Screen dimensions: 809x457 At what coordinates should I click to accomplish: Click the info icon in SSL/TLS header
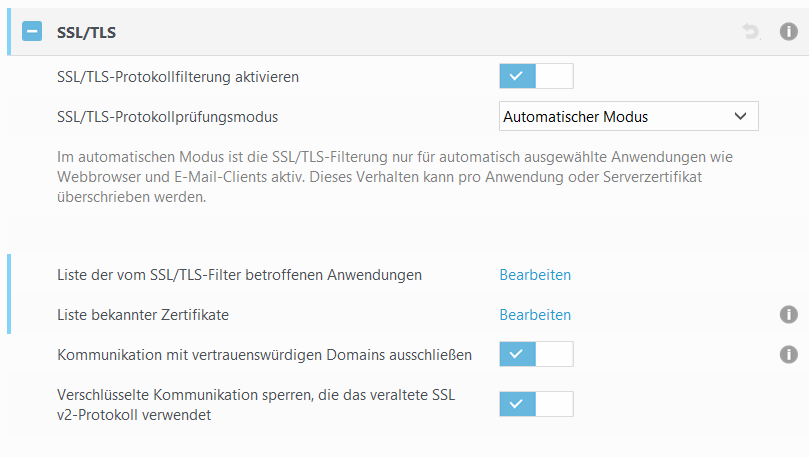[x=788, y=32]
